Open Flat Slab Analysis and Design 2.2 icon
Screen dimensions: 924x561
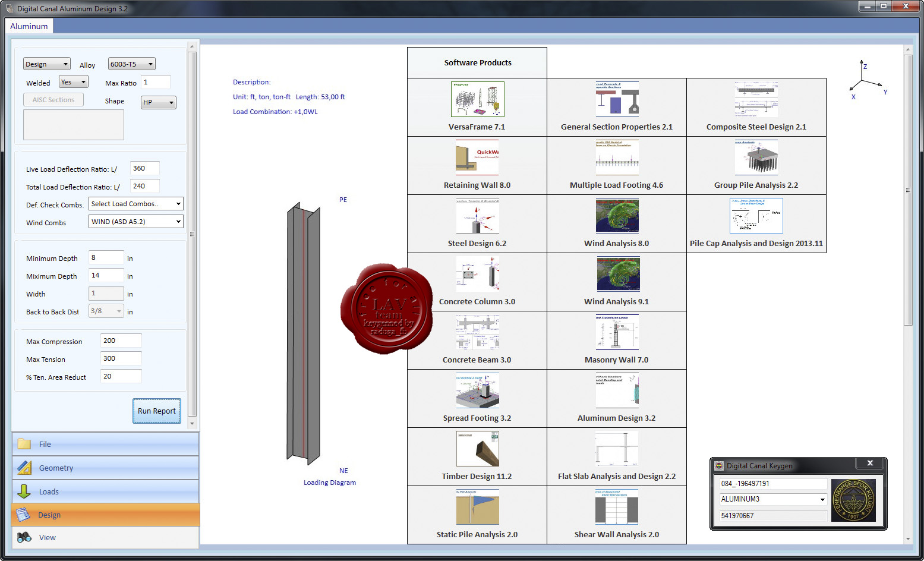[x=617, y=449]
